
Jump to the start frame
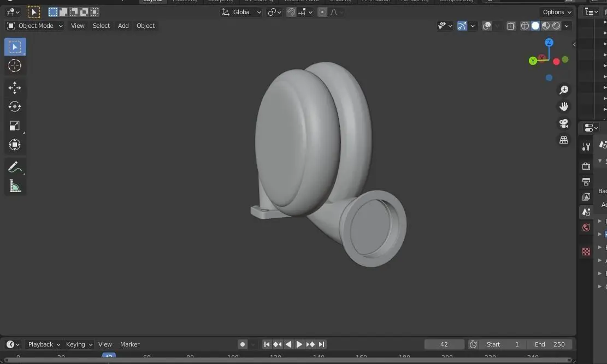click(x=266, y=344)
